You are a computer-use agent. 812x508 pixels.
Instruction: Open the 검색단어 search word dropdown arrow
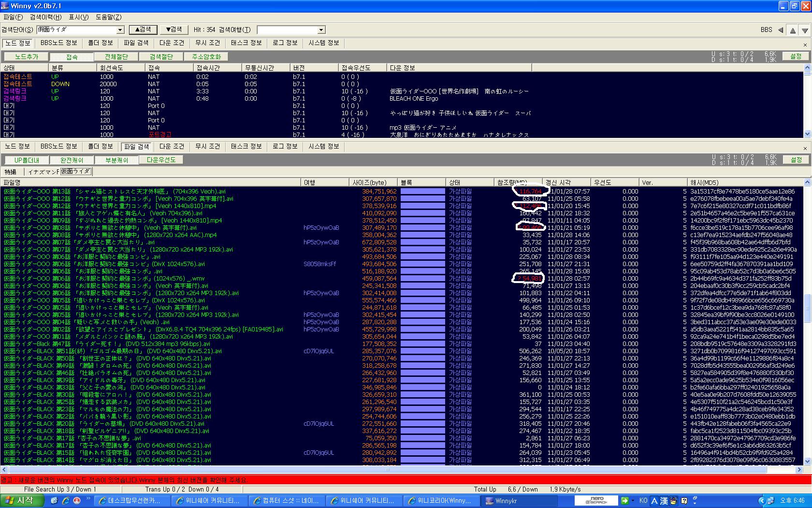click(x=120, y=30)
